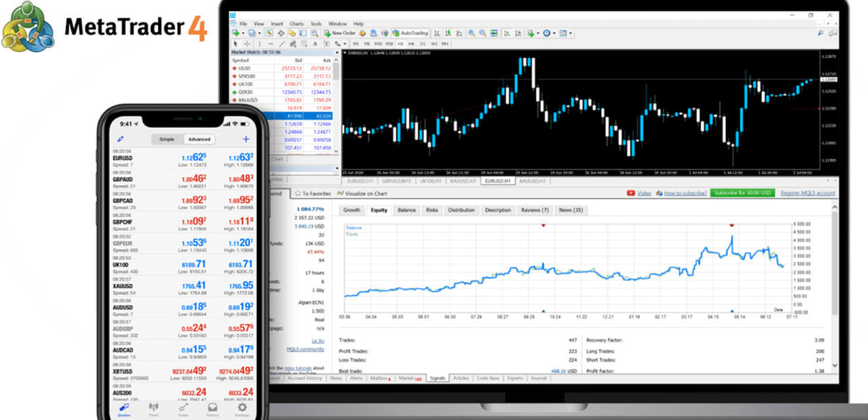Open the template dropdown arrow on the toolbar
The image size is (868, 420).
pyautogui.click(x=570, y=33)
